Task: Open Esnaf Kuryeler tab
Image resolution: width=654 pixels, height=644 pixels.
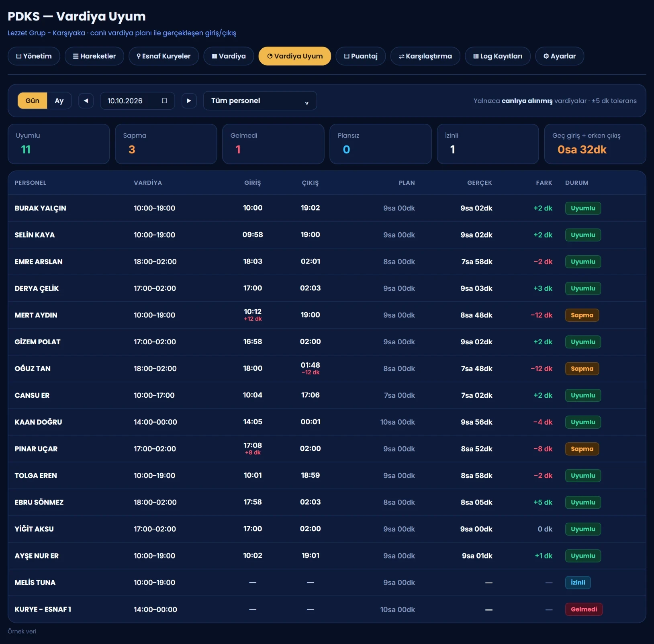Action: [164, 56]
